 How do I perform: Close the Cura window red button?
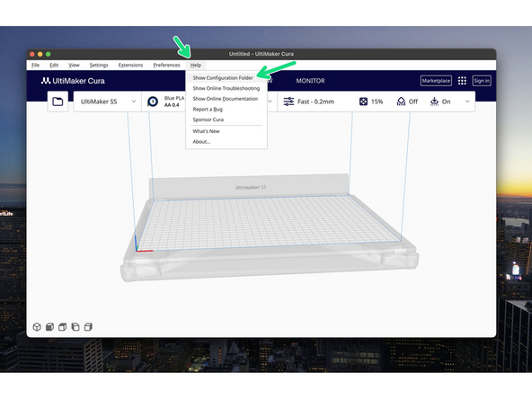[32, 54]
